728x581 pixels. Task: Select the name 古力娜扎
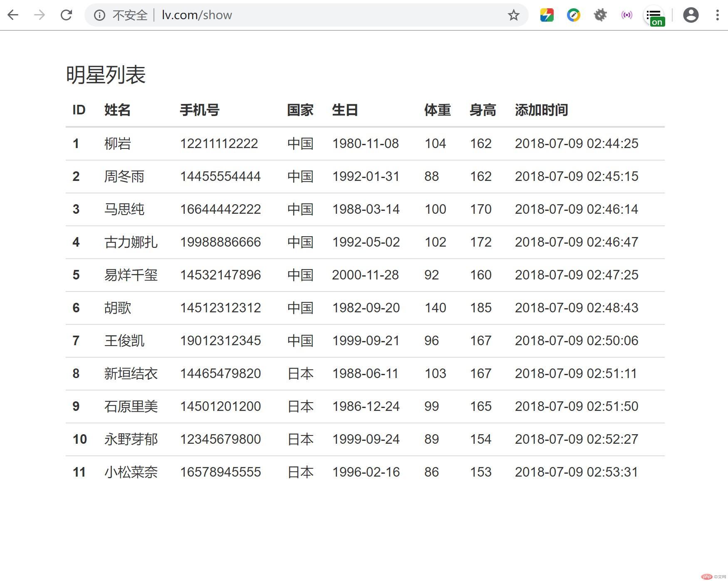(131, 242)
